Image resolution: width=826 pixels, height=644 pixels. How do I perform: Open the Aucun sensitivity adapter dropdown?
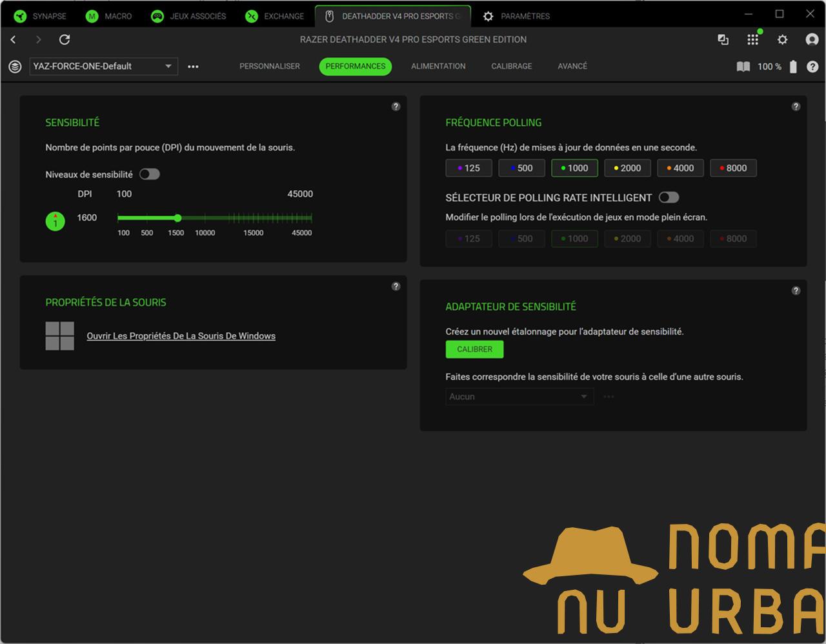click(x=519, y=396)
